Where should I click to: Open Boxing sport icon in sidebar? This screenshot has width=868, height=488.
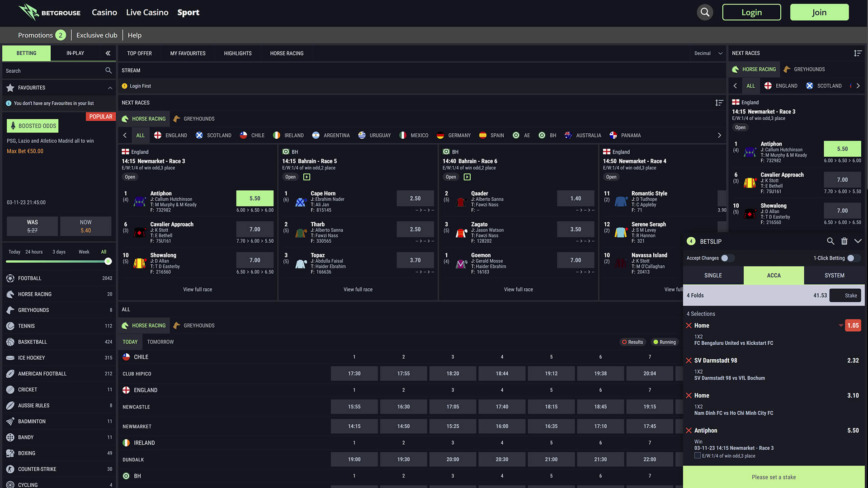click(10, 453)
